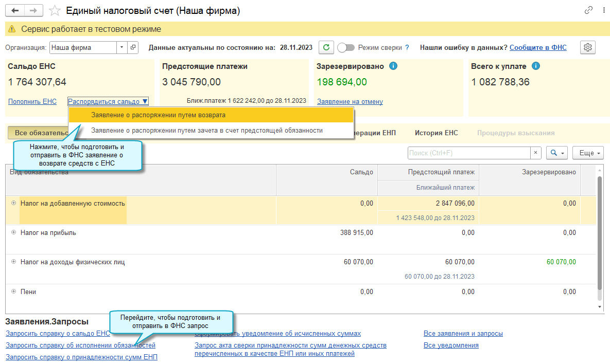Click info icon next to Всего к уплате
The height and width of the screenshot is (364, 610).
pyautogui.click(x=535, y=66)
